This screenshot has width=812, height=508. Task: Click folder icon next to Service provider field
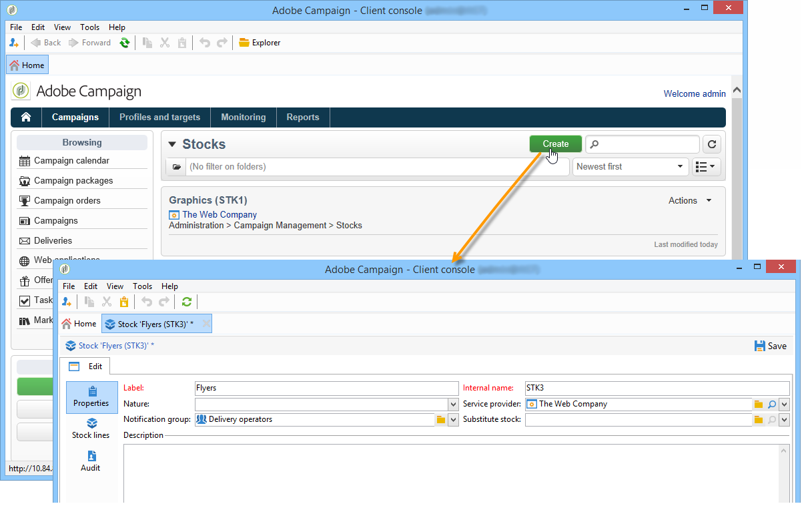(x=759, y=405)
